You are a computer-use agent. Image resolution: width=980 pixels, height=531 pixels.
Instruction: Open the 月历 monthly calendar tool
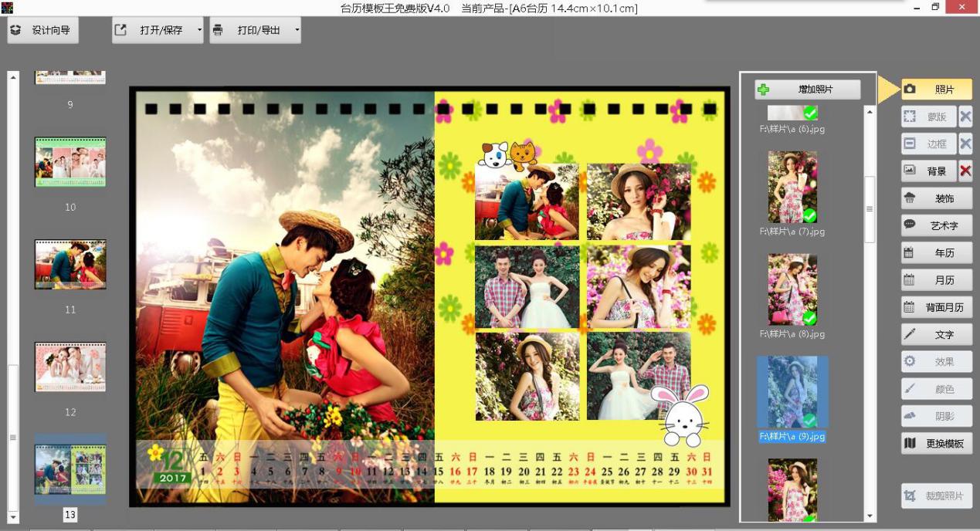pos(936,280)
